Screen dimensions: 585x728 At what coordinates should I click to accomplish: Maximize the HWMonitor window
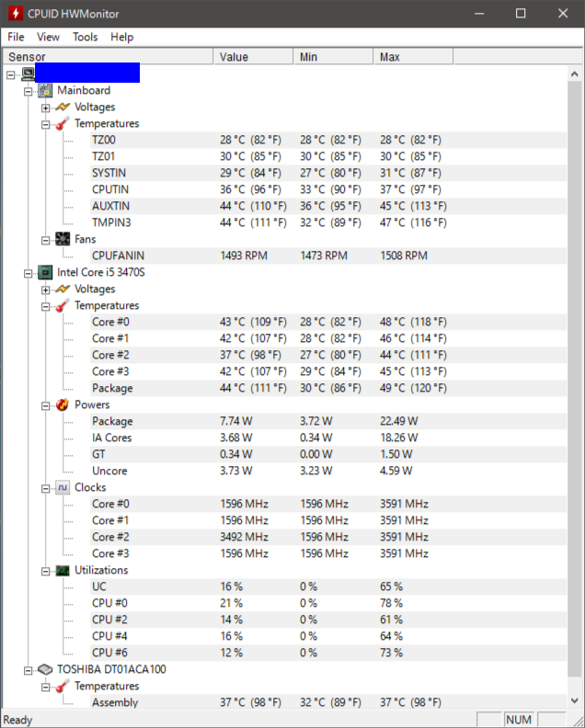(x=521, y=14)
